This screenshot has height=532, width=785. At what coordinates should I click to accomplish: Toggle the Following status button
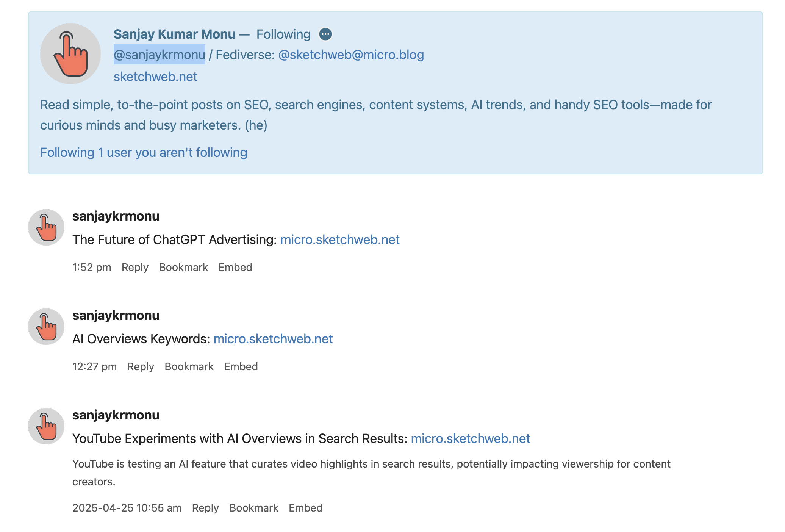pos(283,34)
